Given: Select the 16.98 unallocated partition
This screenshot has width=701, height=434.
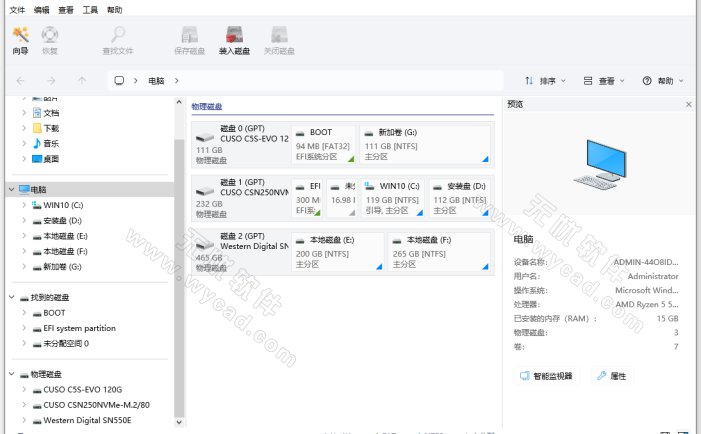Looking at the screenshot, I should coord(342,198).
